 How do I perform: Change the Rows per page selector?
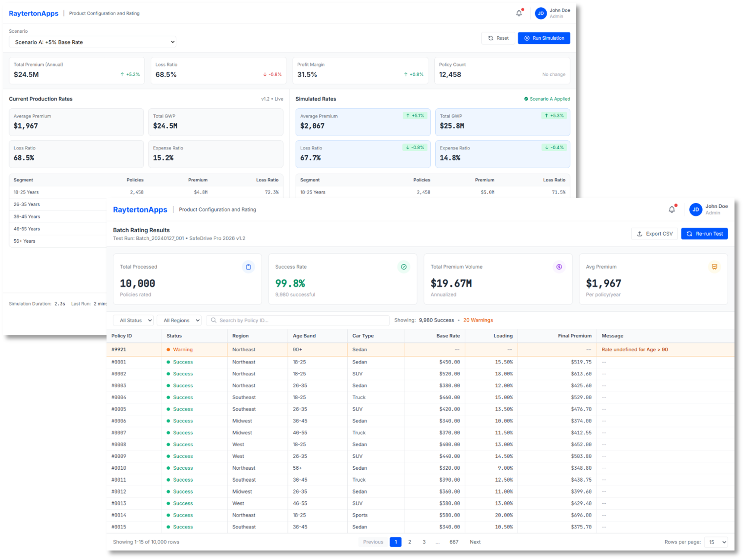716,542
